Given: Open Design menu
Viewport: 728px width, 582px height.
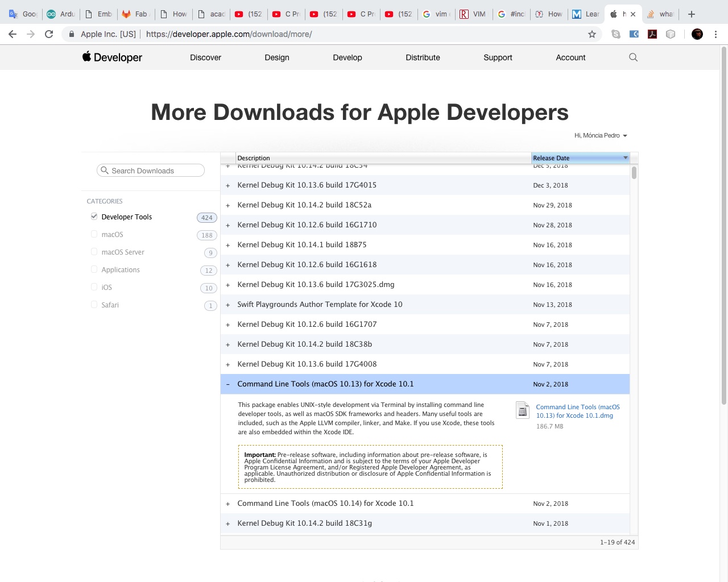Looking at the screenshot, I should [x=277, y=57].
